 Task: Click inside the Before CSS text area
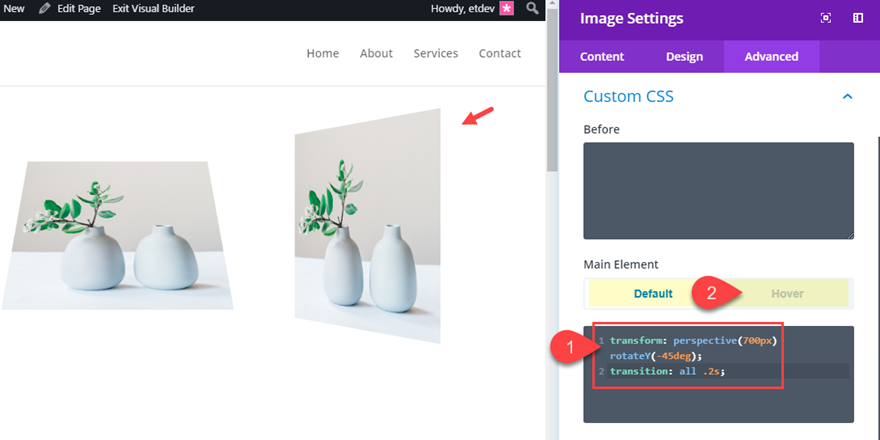[718, 190]
